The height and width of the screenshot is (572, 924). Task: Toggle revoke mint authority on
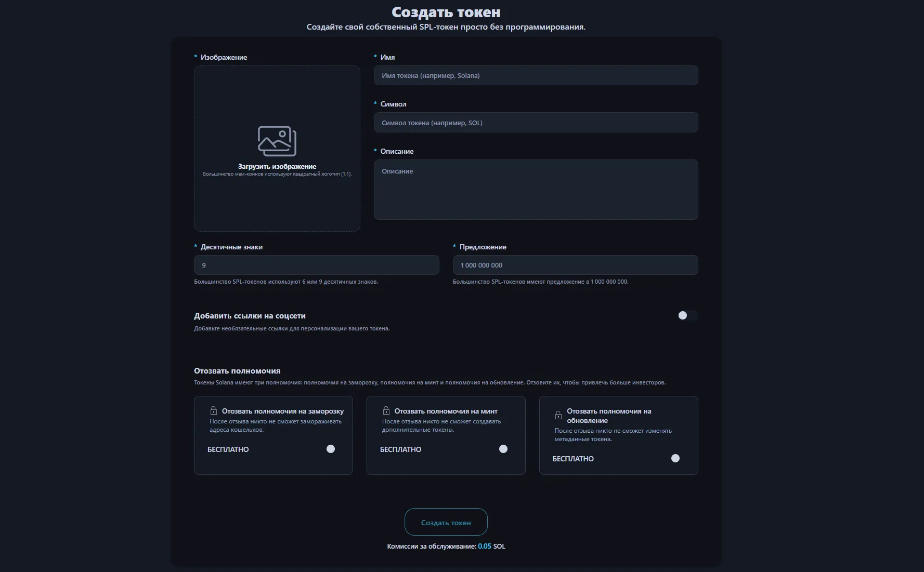point(503,449)
